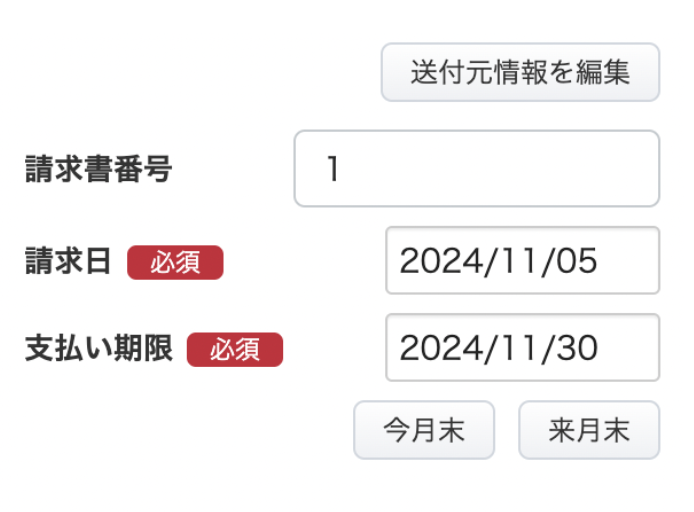Place cursor in the payment due date input
This screenshot has width=694, height=512.
point(522,348)
